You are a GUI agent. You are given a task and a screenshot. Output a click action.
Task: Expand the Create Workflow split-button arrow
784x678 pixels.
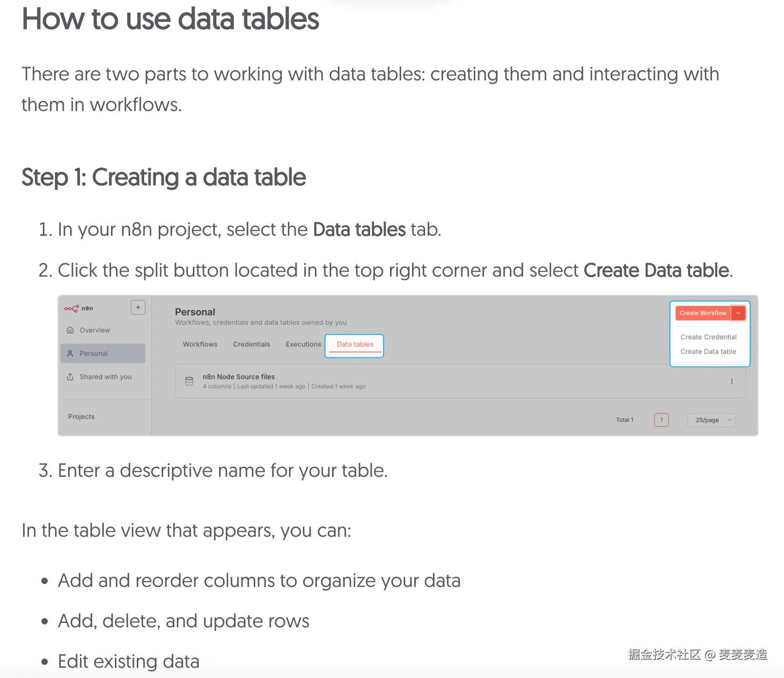click(x=738, y=313)
